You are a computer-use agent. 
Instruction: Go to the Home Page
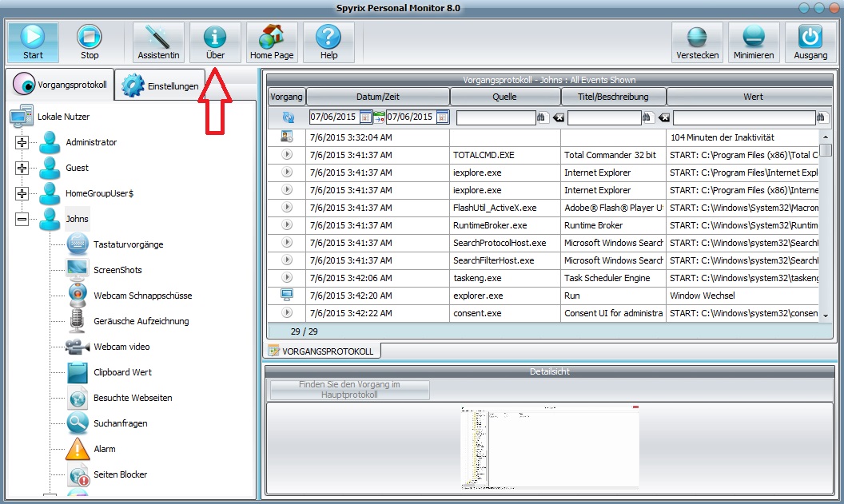(272, 42)
